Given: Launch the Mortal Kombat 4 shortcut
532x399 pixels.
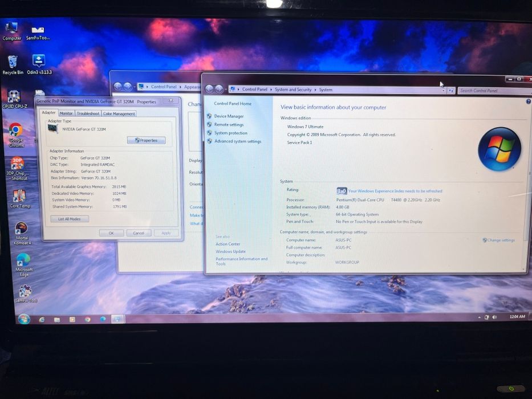Looking at the screenshot, I should click(22, 233).
